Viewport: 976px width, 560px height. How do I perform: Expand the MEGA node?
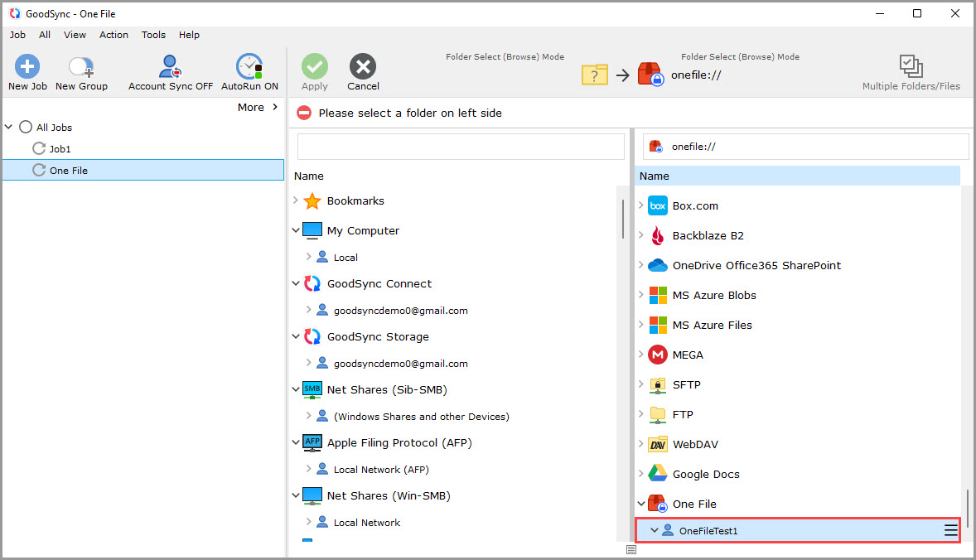(x=641, y=354)
